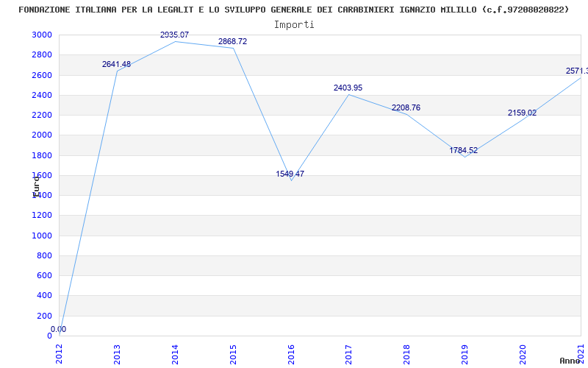Screen dimensions: 588x368
Task: Click the 1000 y-axis value
Action: point(42,236)
